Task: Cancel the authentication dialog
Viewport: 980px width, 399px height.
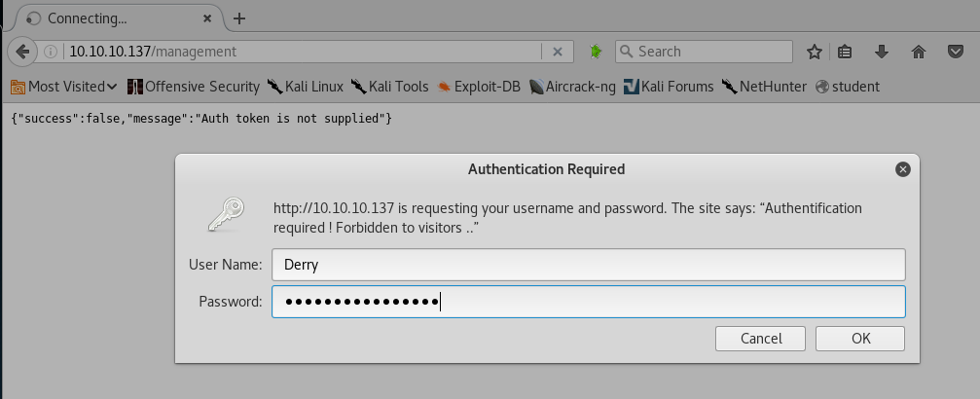Action: coord(761,339)
